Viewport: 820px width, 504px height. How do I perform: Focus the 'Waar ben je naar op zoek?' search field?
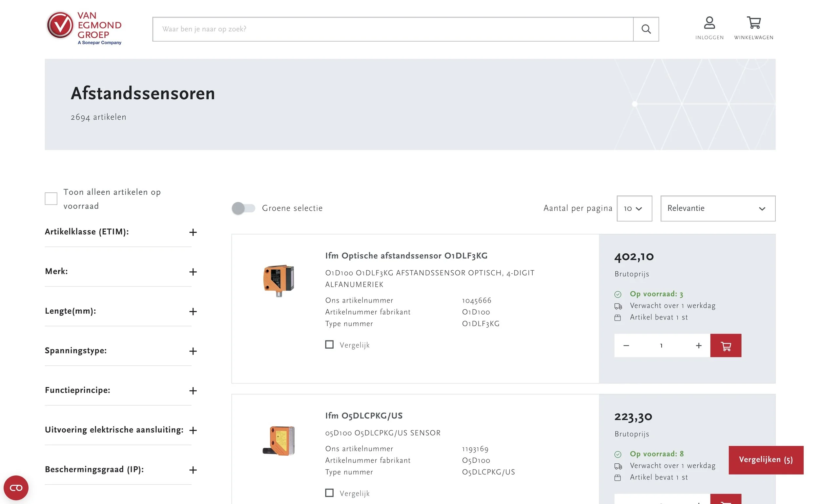393,29
